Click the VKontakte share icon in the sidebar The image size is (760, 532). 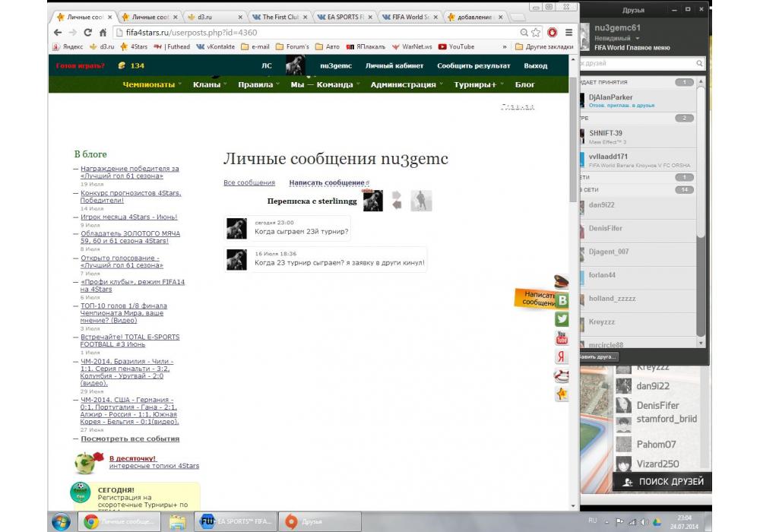562,300
